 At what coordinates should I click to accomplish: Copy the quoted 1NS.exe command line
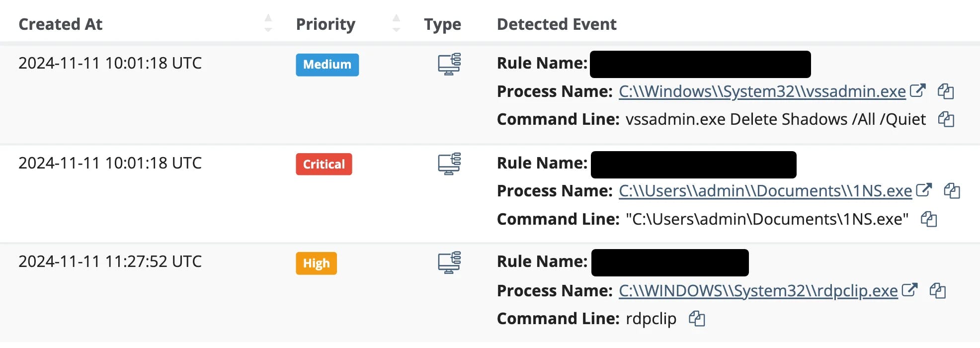click(x=928, y=219)
